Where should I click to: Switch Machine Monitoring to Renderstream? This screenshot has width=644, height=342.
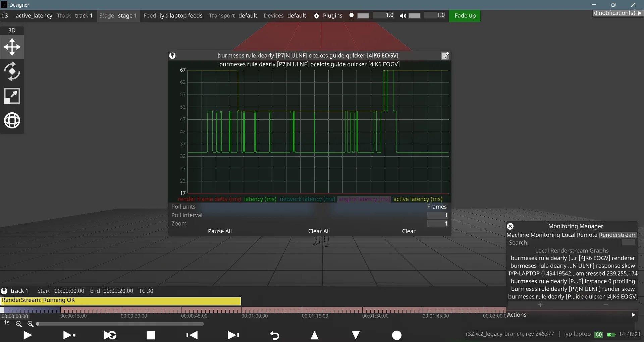[618, 235]
